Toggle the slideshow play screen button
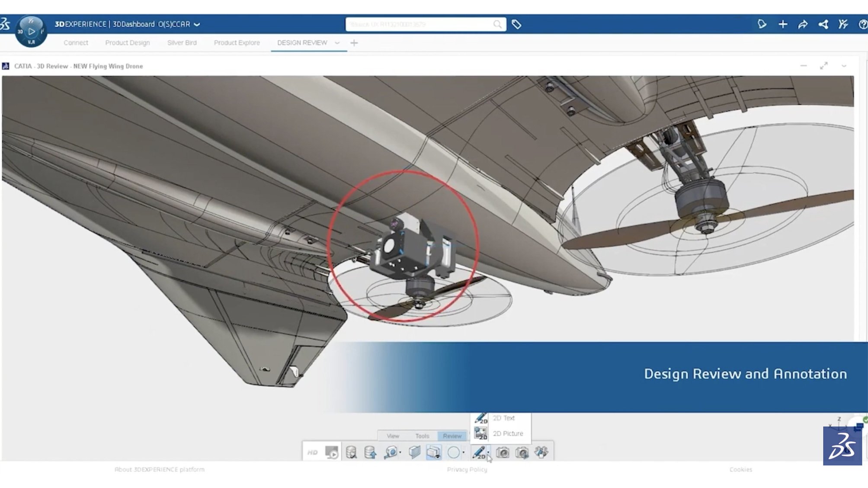 point(332,453)
